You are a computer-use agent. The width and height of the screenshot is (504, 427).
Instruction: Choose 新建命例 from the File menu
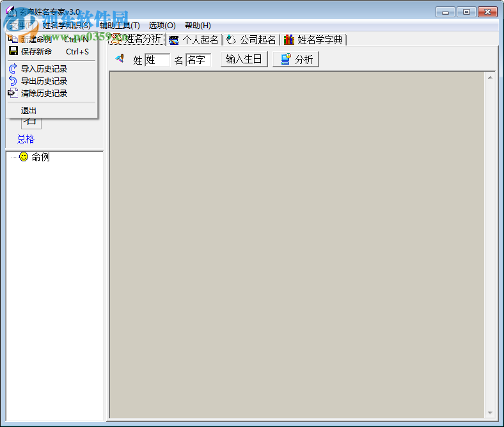[51, 39]
